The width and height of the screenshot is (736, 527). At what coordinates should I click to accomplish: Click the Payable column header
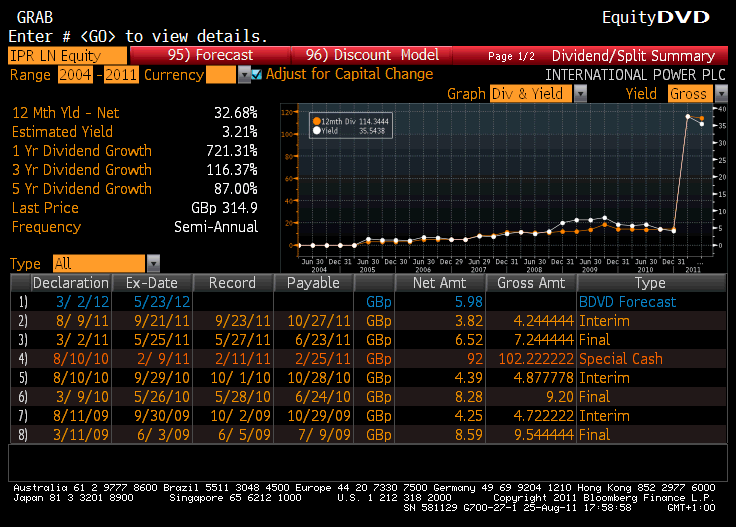pos(313,283)
